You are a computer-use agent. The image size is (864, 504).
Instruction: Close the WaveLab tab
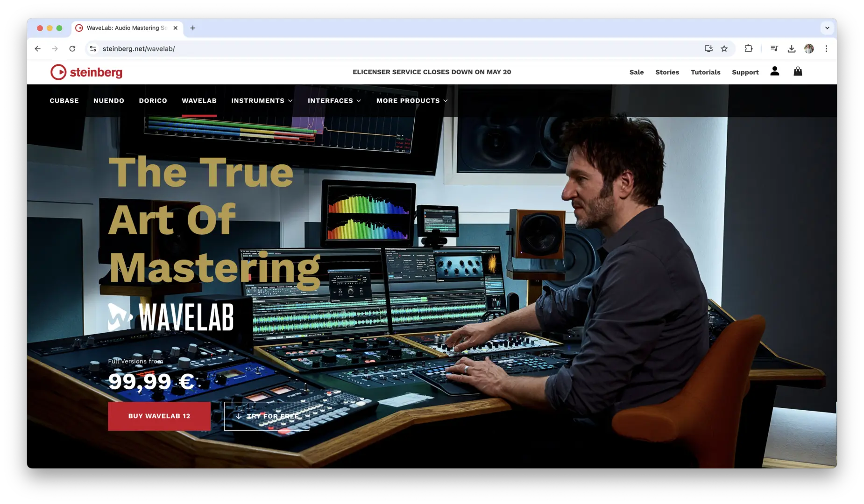click(x=176, y=28)
